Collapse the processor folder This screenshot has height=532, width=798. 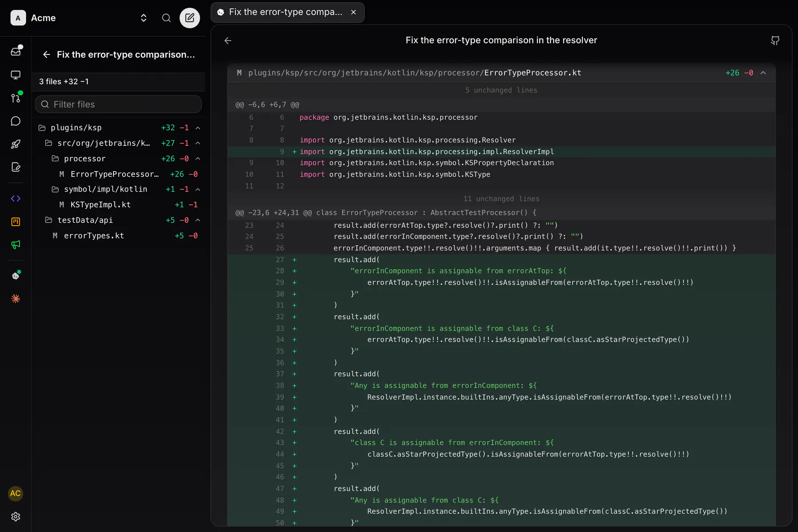pyautogui.click(x=198, y=159)
